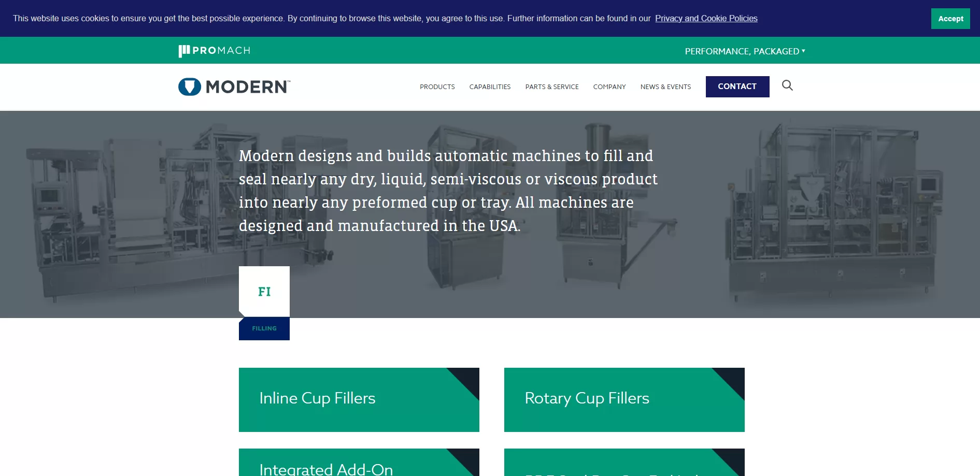The height and width of the screenshot is (476, 980).
Task: Click the hero banner headline text
Action: coord(448,191)
